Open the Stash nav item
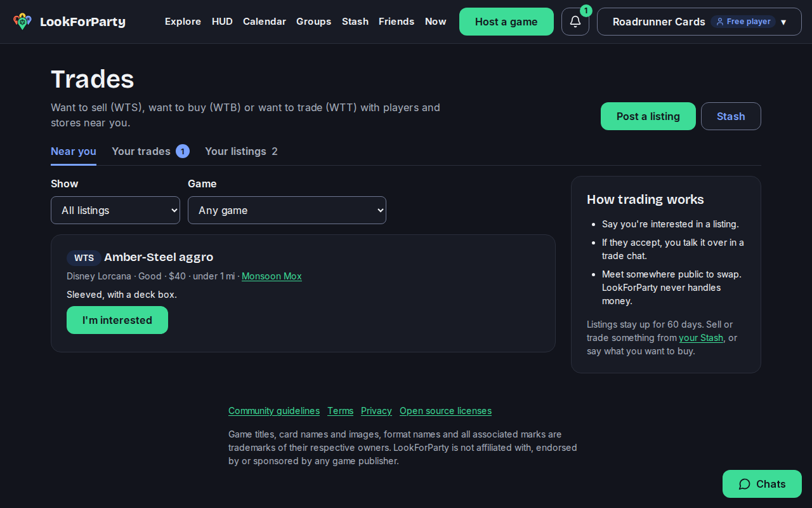 (355, 22)
